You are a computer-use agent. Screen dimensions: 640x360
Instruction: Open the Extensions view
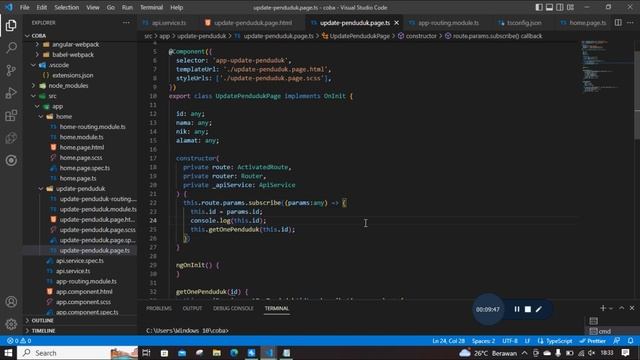point(11,115)
